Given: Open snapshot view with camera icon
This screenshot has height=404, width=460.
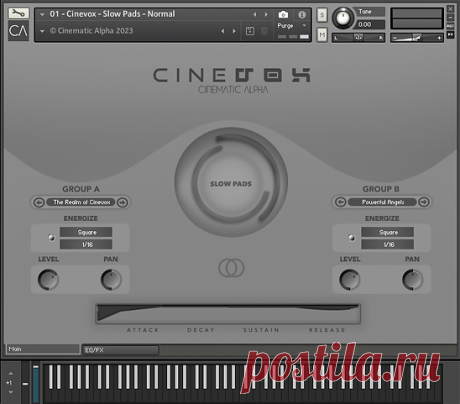Looking at the screenshot, I should 283,14.
